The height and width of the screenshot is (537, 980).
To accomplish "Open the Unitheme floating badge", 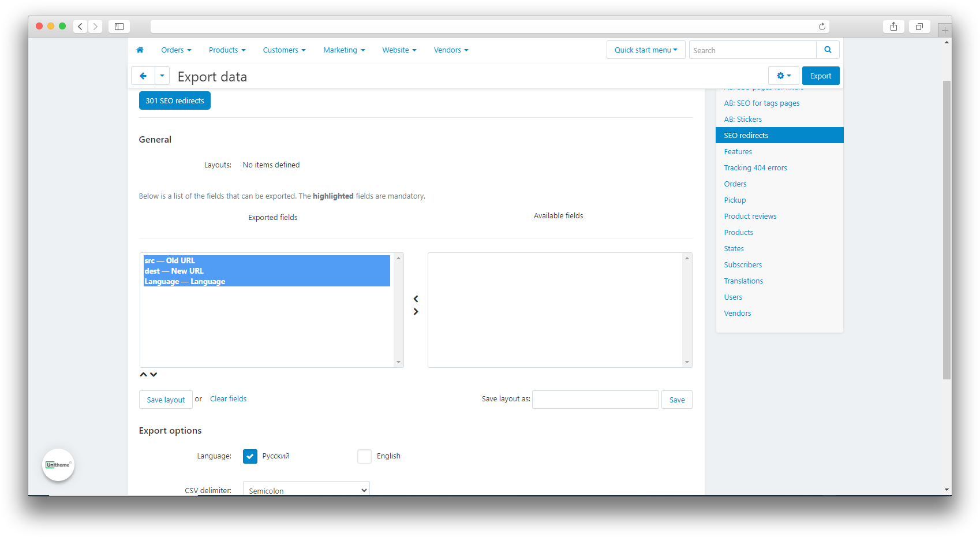I will coord(58,465).
